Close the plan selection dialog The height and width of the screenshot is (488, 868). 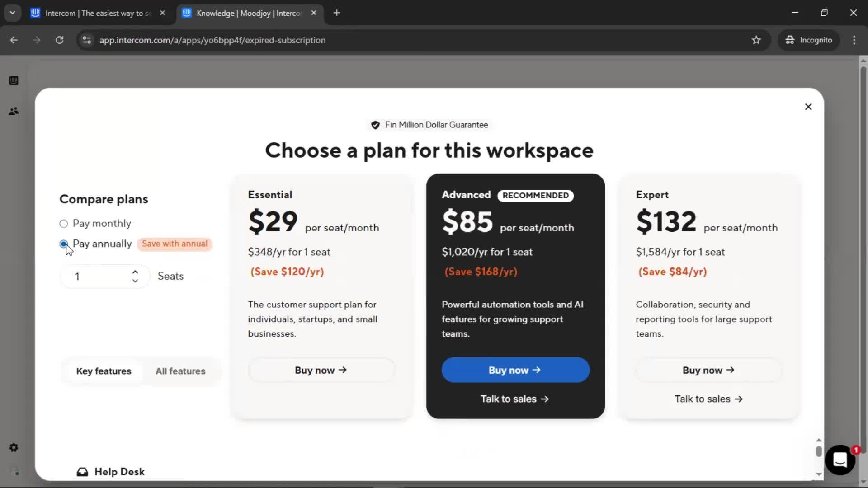808,107
